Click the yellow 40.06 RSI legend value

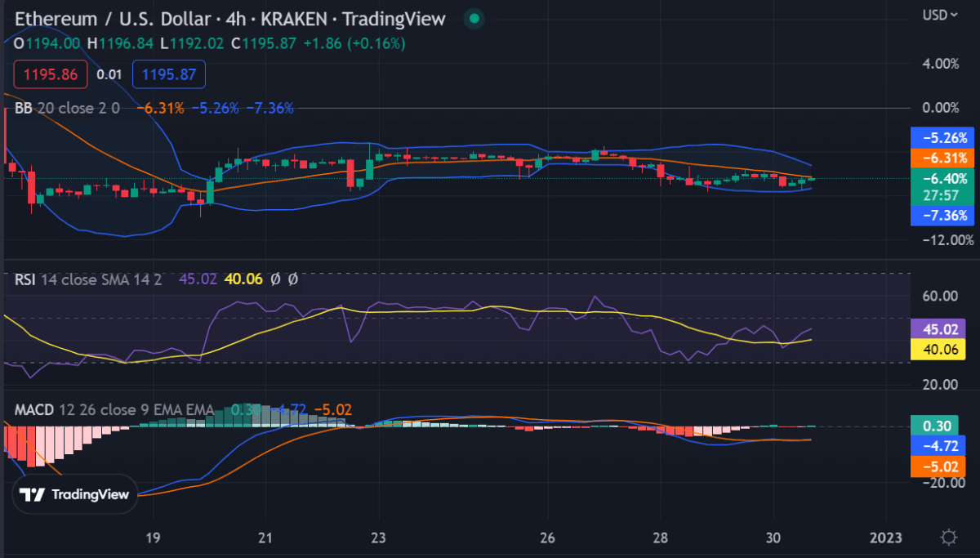click(x=243, y=279)
